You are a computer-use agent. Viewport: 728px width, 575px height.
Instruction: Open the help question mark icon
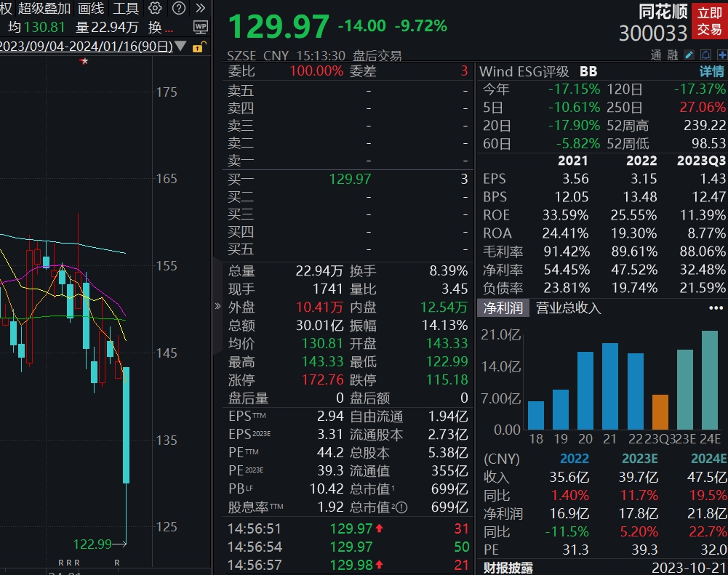click(179, 8)
